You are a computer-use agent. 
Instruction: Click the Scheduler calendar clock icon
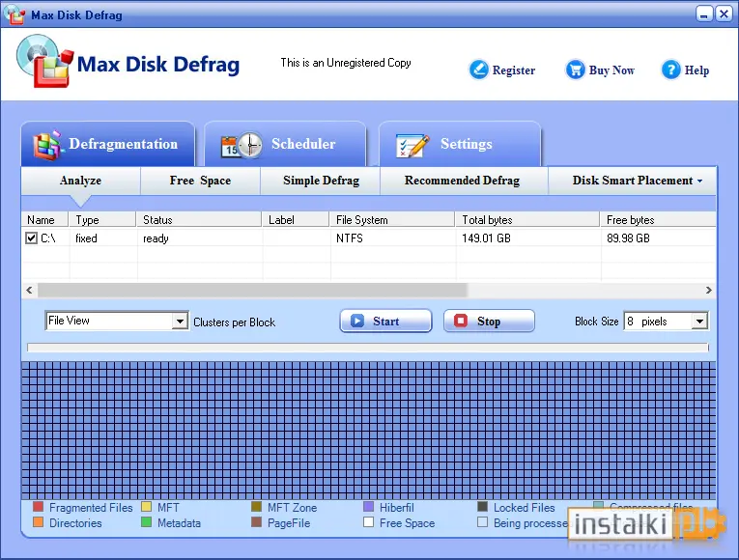242,145
